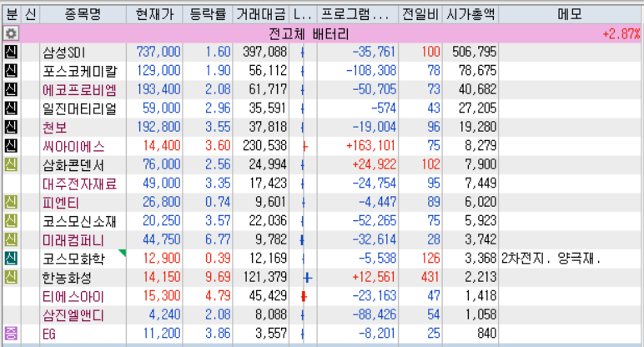Open the gear settings icon beside 전고체 배터리
The width and height of the screenshot is (644, 347).
[x=11, y=33]
